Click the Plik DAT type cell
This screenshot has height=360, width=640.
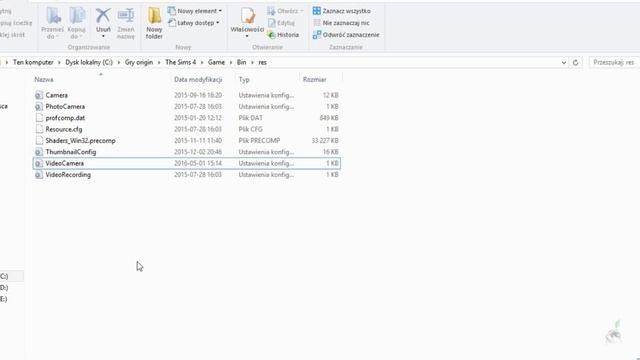(251, 118)
